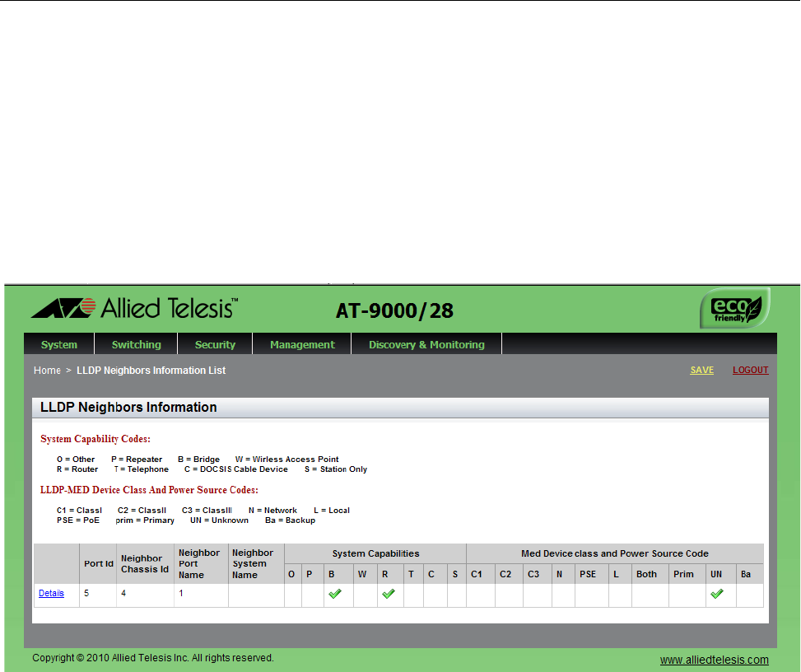Click the AT-9000/28 model title
Image resolution: width=801 pixels, height=672 pixels.
click(x=394, y=310)
